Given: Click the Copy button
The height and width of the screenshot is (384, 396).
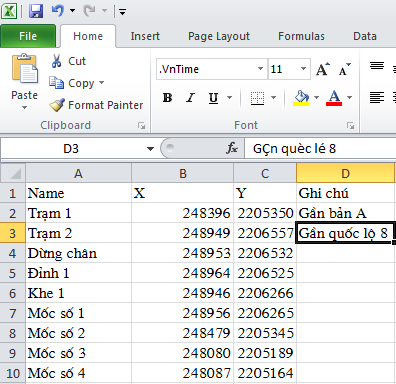Looking at the screenshot, I should coord(72,83).
